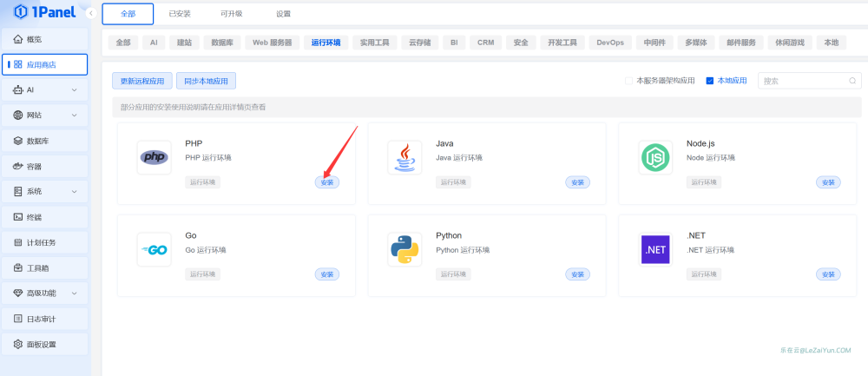Filter by the 开发工具 category
This screenshot has width=868, height=376.
point(562,43)
